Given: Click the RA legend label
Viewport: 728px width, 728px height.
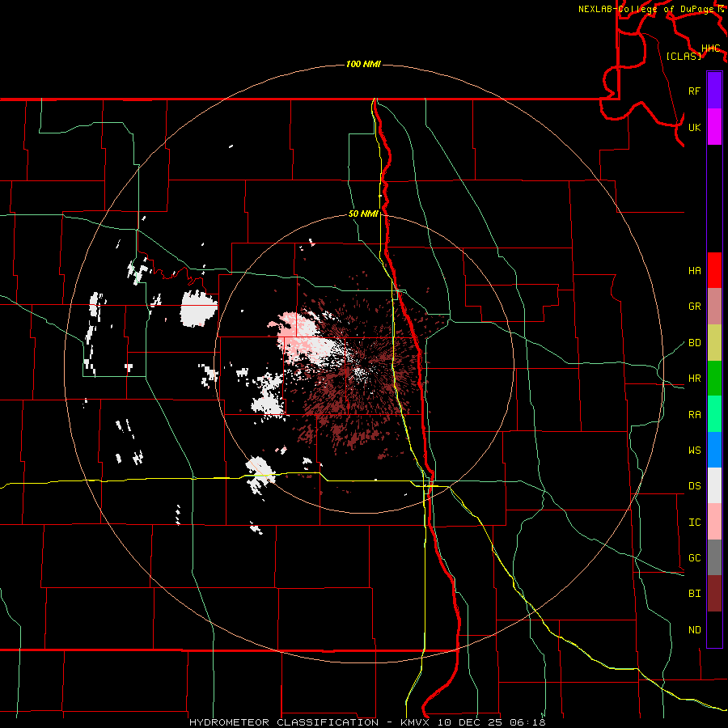Looking at the screenshot, I should click(695, 414).
